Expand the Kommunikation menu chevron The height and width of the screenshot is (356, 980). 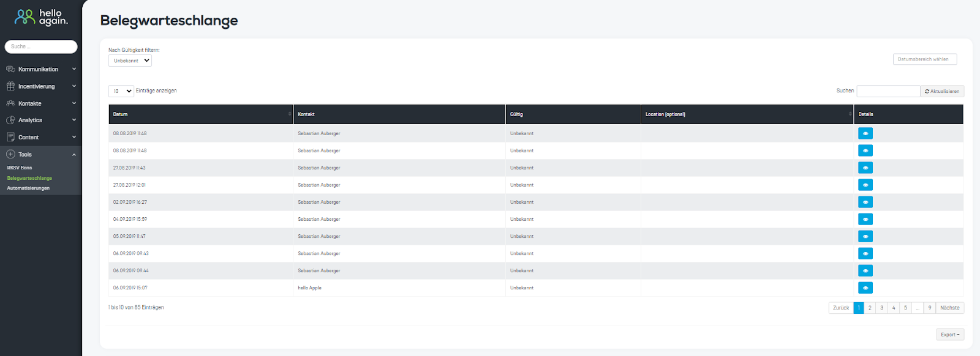pos(74,69)
